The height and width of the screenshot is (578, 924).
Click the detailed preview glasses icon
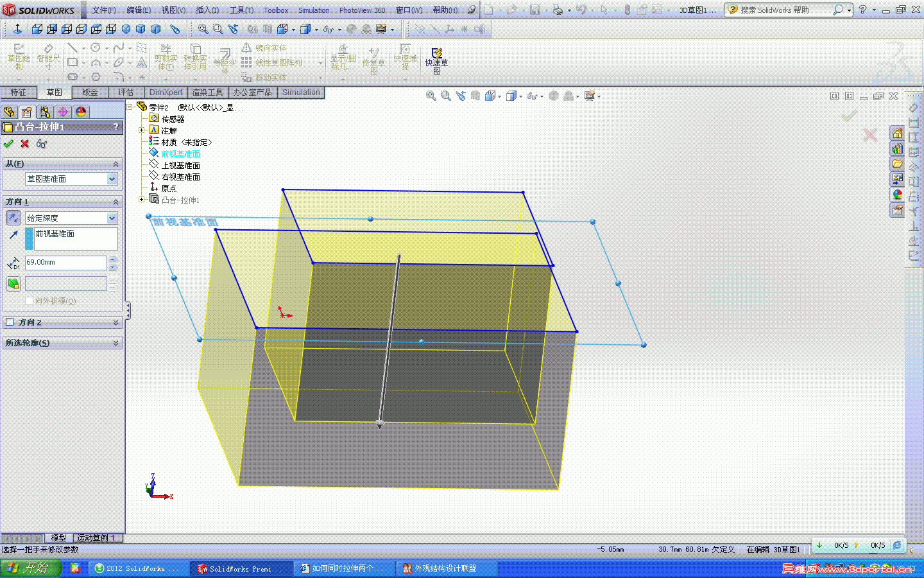pos(42,144)
